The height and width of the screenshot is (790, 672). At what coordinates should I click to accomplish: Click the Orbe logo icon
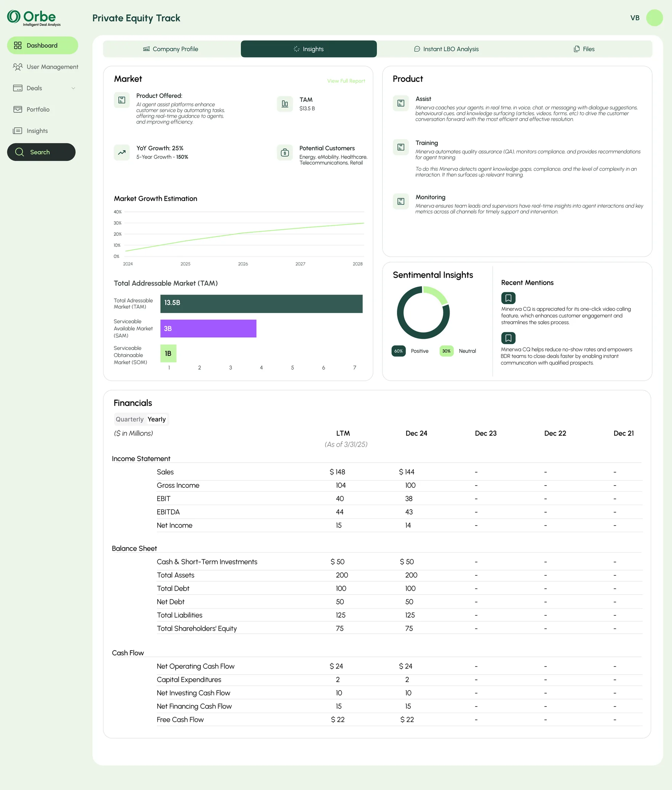pyautogui.click(x=14, y=17)
